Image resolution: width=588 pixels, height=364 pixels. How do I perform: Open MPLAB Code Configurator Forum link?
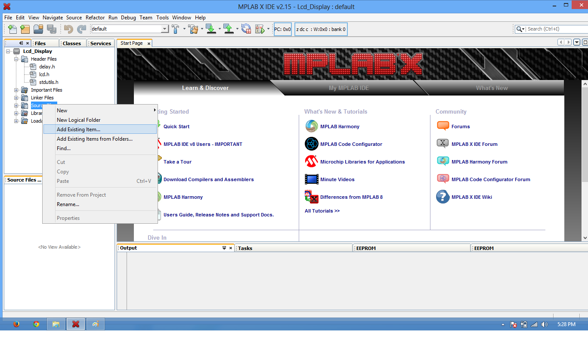coord(491,179)
